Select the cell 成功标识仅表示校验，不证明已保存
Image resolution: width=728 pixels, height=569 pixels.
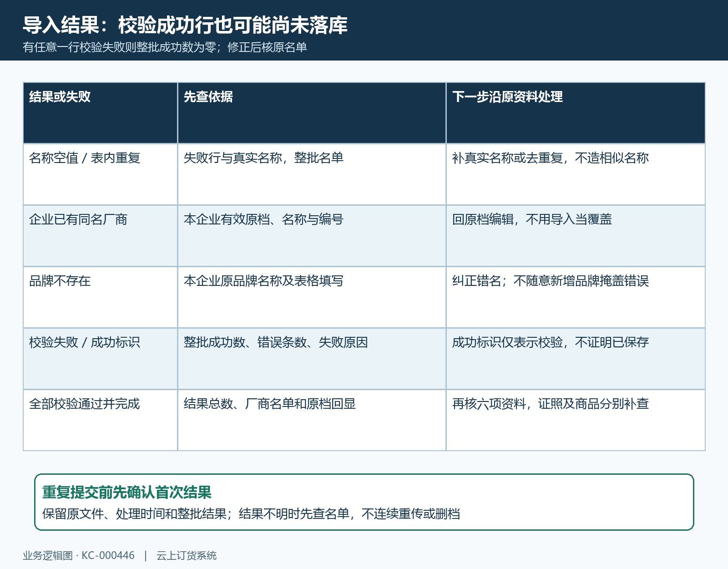click(576, 359)
